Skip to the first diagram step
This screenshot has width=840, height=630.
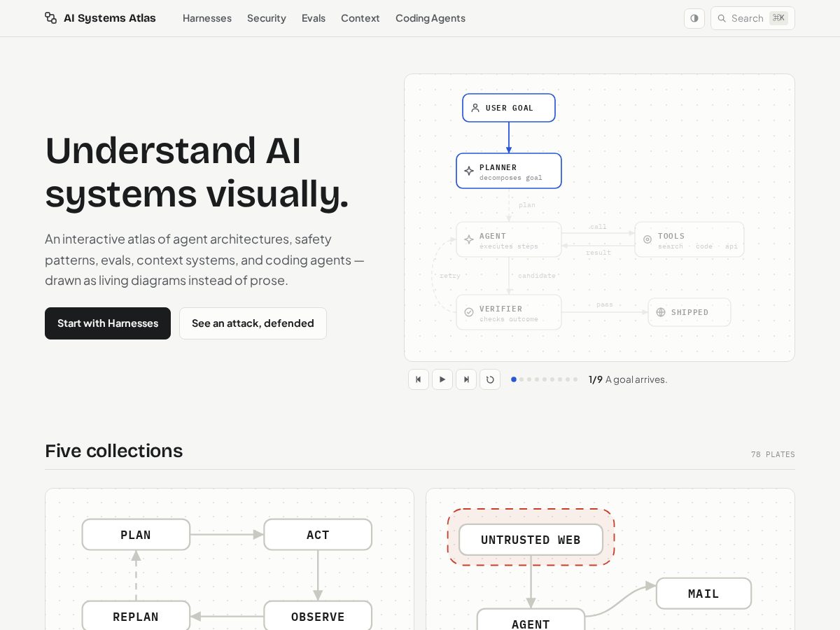pyautogui.click(x=419, y=379)
